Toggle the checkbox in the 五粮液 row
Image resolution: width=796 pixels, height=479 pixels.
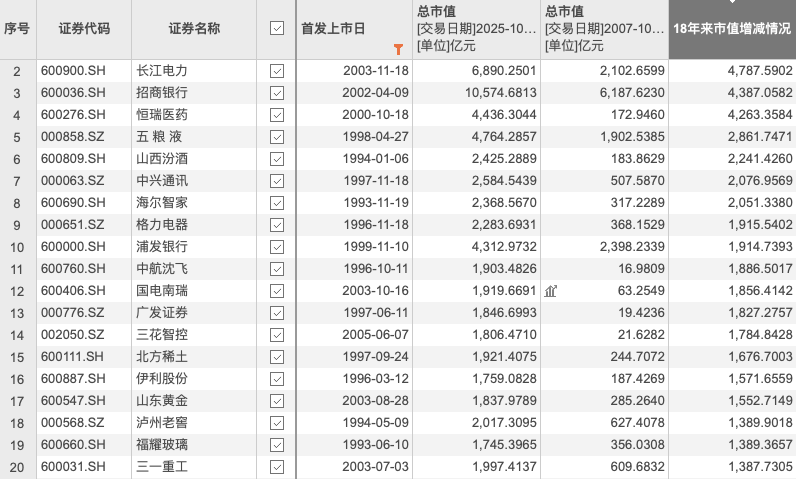(277, 137)
